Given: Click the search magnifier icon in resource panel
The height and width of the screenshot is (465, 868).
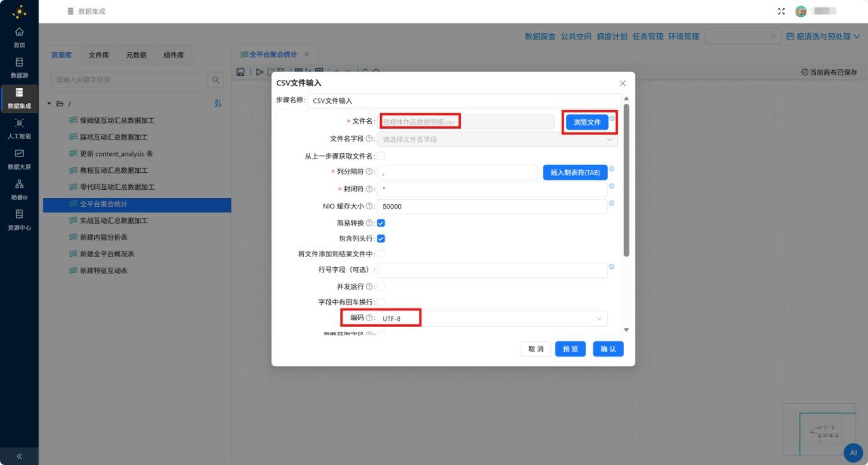Looking at the screenshot, I should point(216,80).
